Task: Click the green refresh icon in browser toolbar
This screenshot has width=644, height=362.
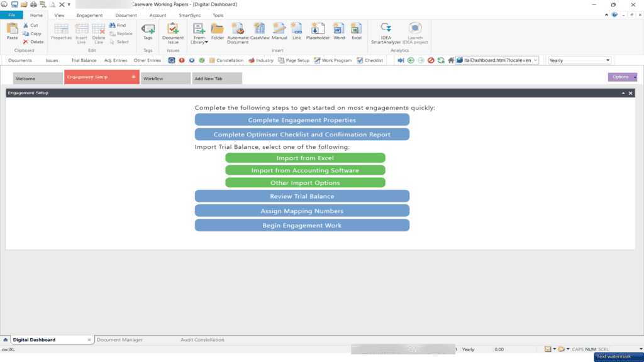Action: [441, 60]
